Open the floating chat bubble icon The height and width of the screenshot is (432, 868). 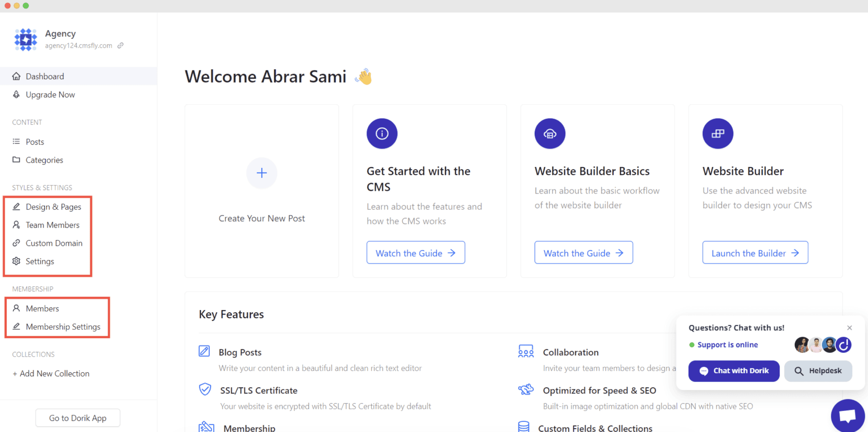click(847, 416)
